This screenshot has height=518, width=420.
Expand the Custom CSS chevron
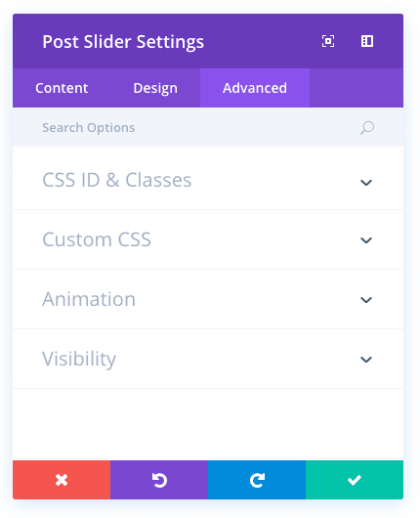click(366, 240)
